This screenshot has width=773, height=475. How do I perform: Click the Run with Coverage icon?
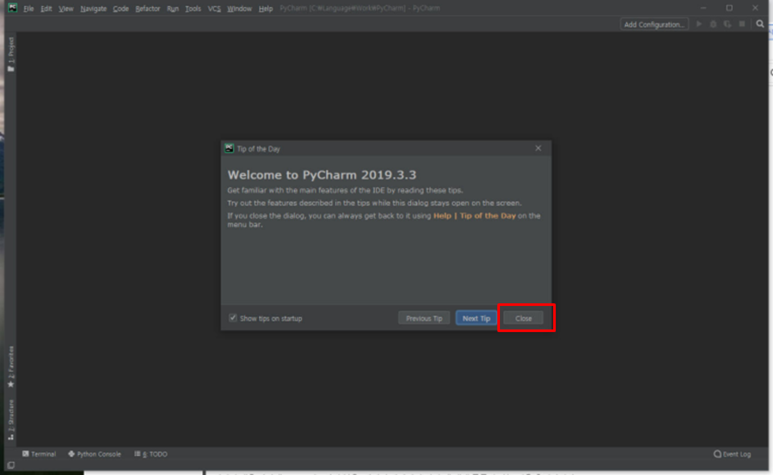pos(727,24)
